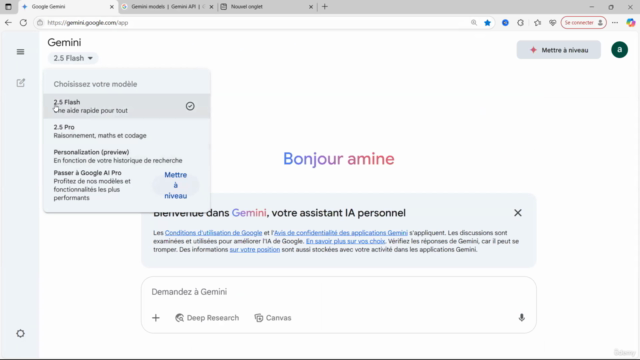Click the Demandez à Gemini prompt field
This screenshot has height=360, width=640.
[x=338, y=291]
